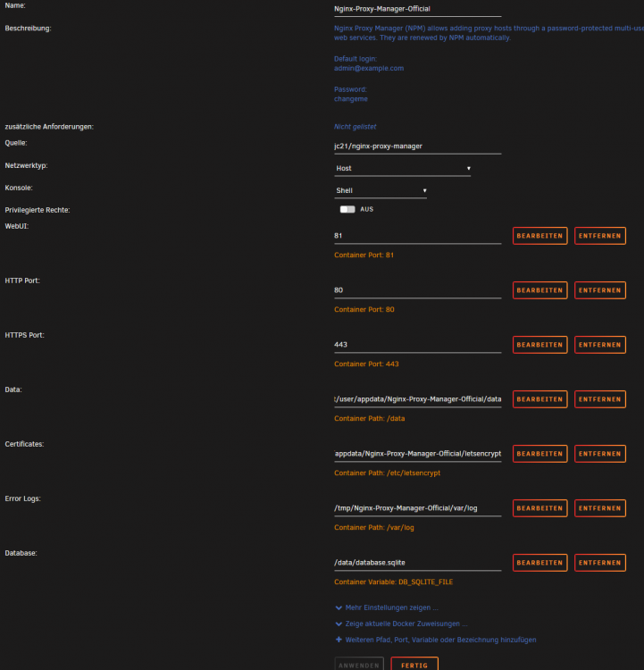
Task: Click the Fertig button
Action: point(414,665)
